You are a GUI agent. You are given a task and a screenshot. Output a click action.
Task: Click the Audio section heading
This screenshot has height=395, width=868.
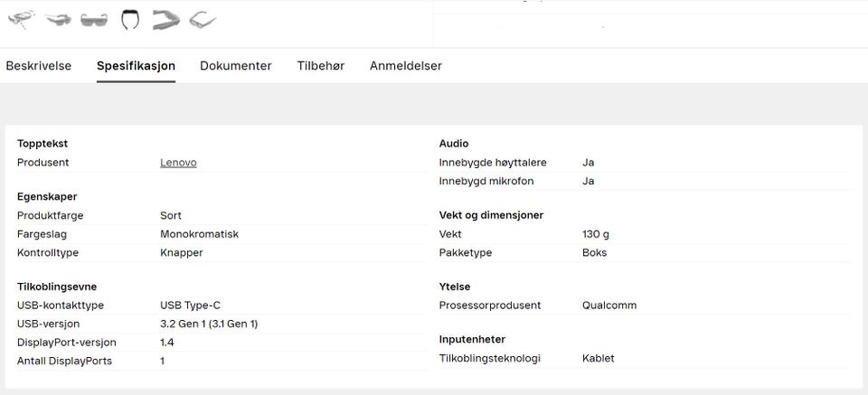(x=454, y=144)
